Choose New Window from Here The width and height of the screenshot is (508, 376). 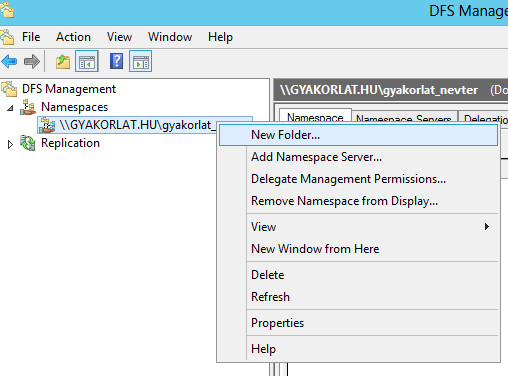[x=358, y=249]
